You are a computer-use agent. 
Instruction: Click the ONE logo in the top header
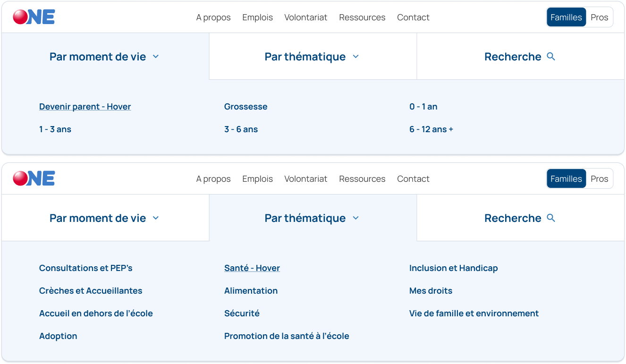34,17
